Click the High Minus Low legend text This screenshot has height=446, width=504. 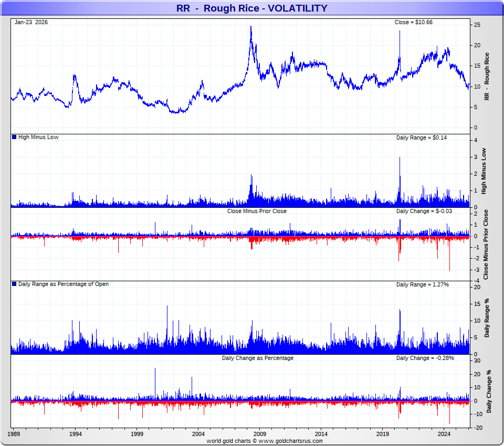click(x=38, y=137)
